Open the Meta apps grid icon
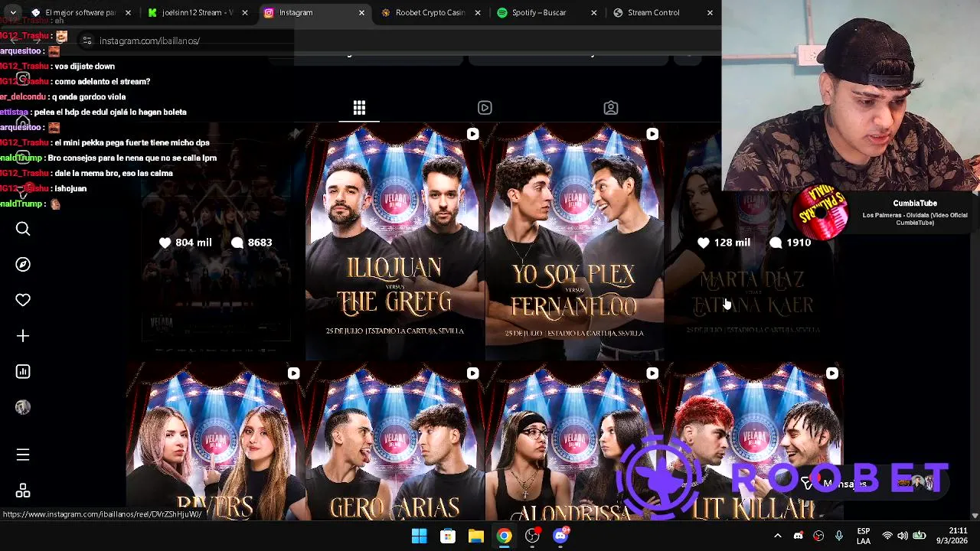The height and width of the screenshot is (551, 980). point(23,491)
